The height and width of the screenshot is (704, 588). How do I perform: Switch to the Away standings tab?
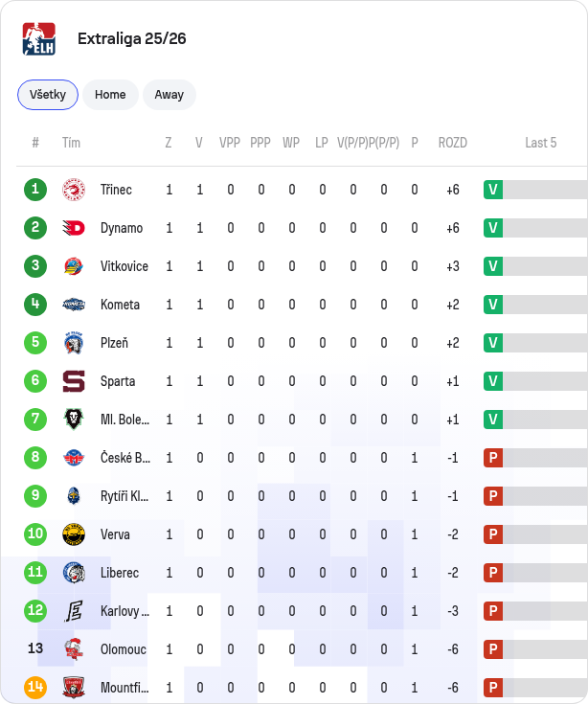pos(170,95)
